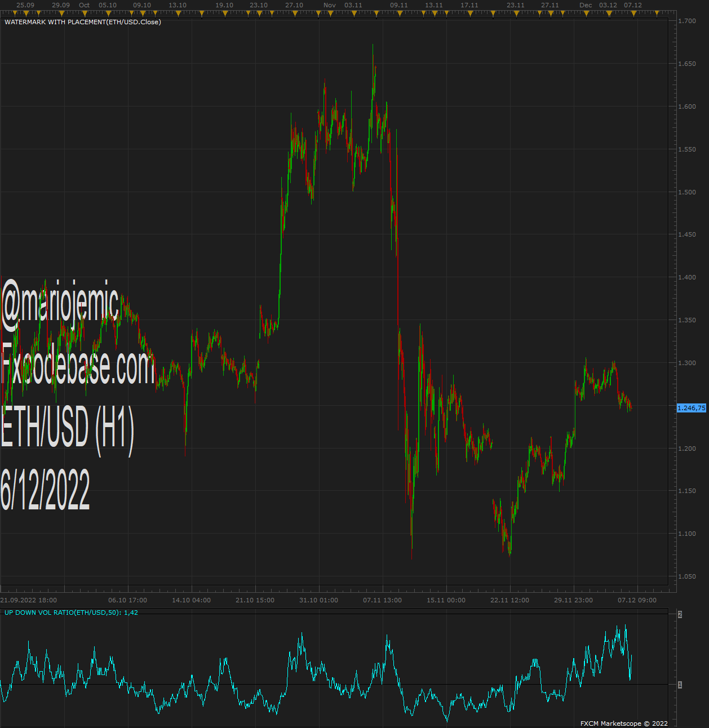Click the 1.200 price axis label
This screenshot has height=728, width=709.
pyautogui.click(x=687, y=449)
